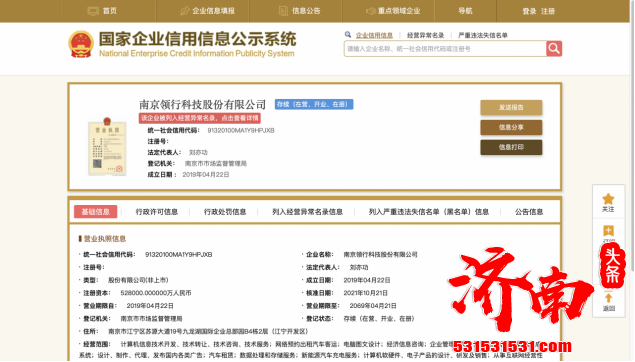
Task: Click the bookmark plus icon below 关注
Action: coord(608,231)
